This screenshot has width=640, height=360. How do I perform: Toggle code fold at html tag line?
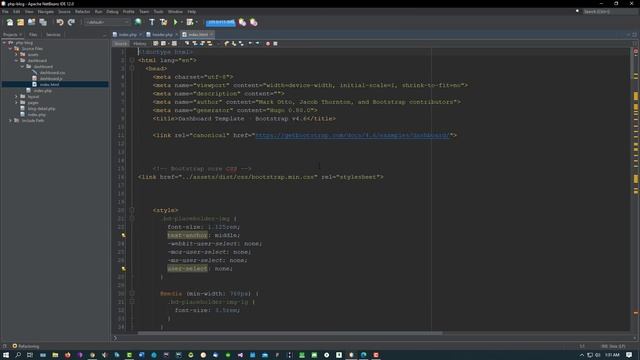pos(132,60)
